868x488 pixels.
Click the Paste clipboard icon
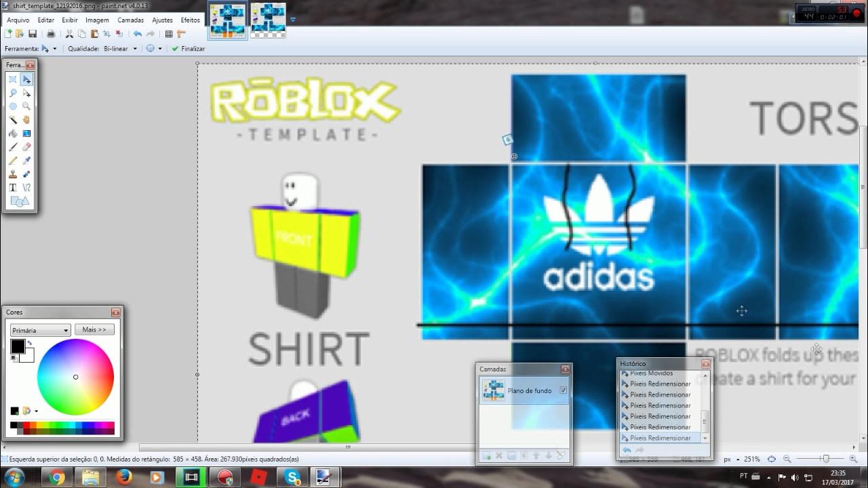pos(94,34)
